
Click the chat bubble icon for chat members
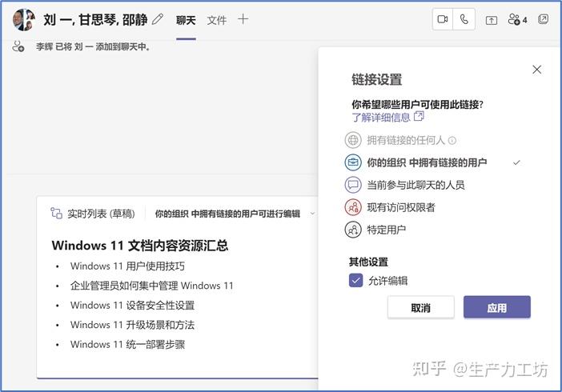pos(353,185)
